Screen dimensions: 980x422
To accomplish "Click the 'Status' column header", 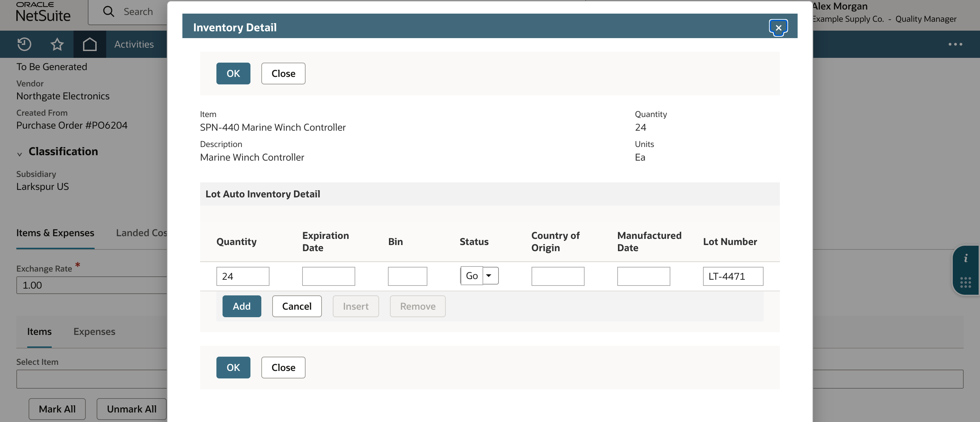I will click(x=474, y=242).
